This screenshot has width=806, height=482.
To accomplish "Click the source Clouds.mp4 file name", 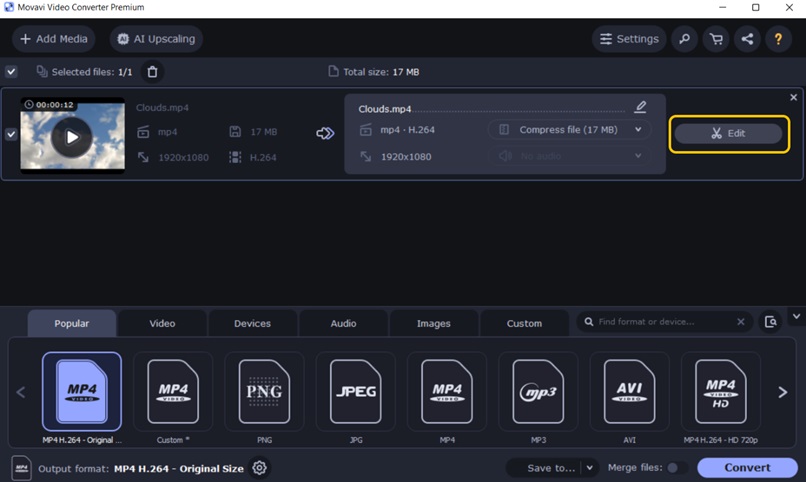I will tap(162, 107).
